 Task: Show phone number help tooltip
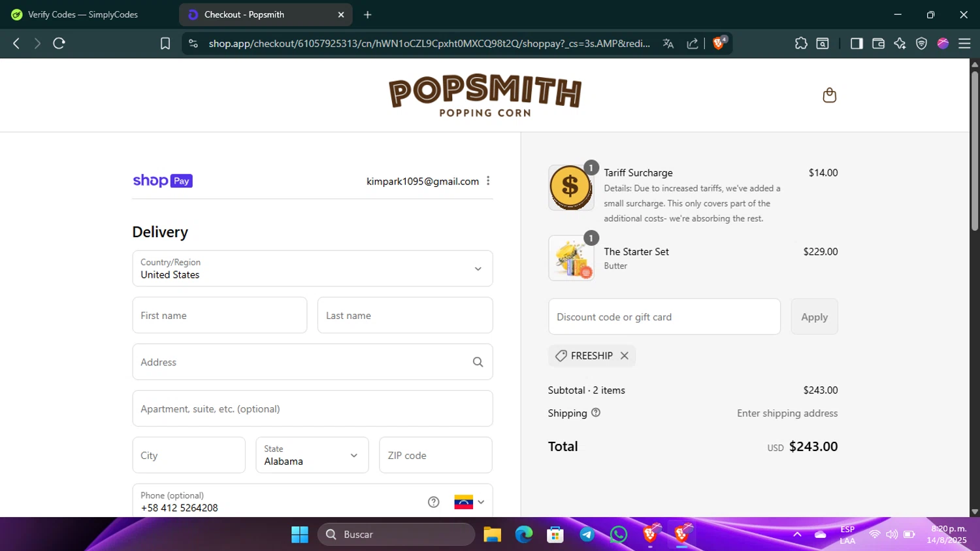pos(433,502)
